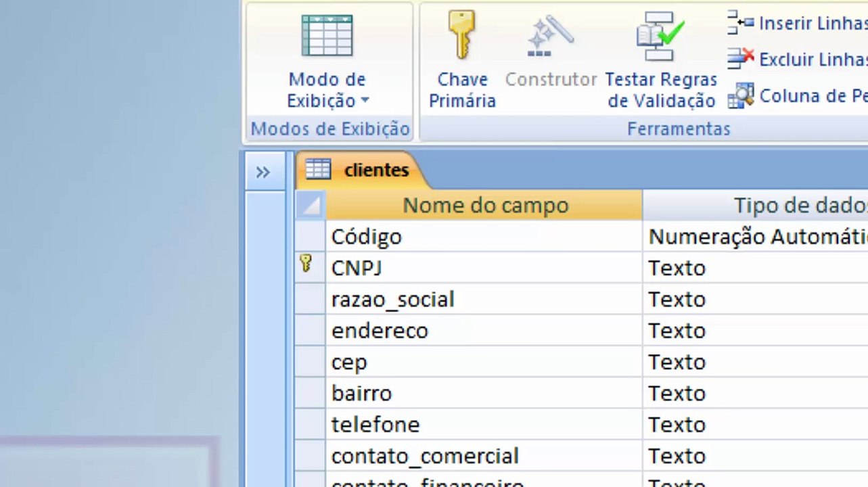
Task: Select the CNPJ field name
Action: point(484,268)
